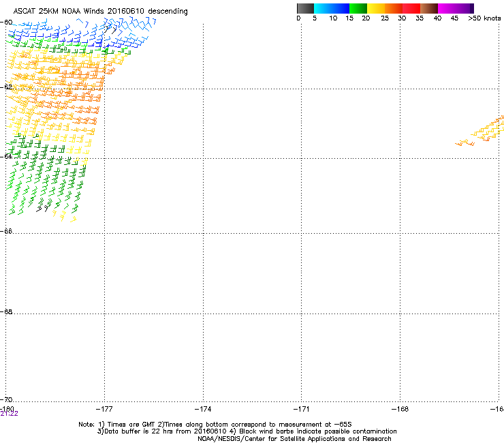The height and width of the screenshot is (443, 504).
Task: Click the note line about GMT times
Action: pyautogui.click(x=215, y=425)
